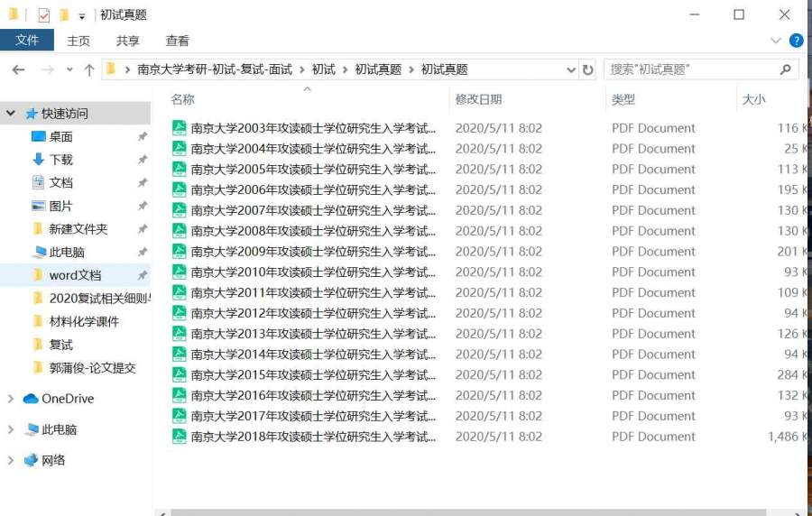Select OneDrive in navigation pane
The width and height of the screenshot is (812, 516).
[x=68, y=399]
